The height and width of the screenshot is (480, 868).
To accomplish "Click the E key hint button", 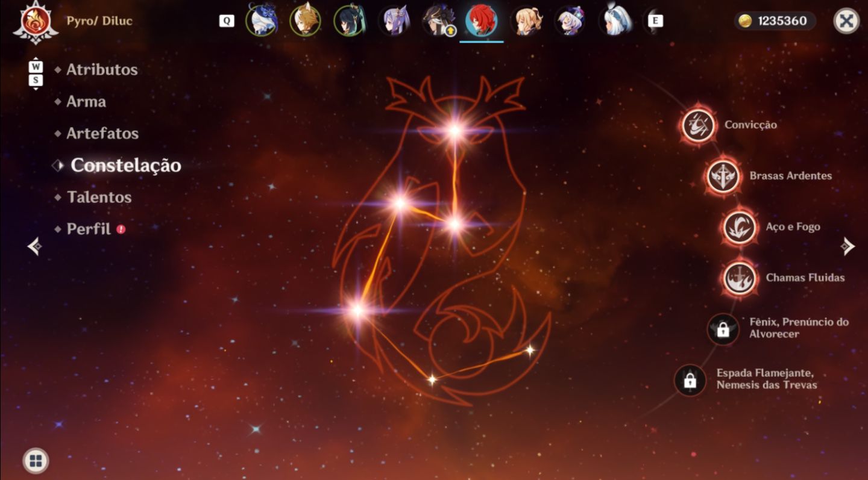I will pos(655,20).
